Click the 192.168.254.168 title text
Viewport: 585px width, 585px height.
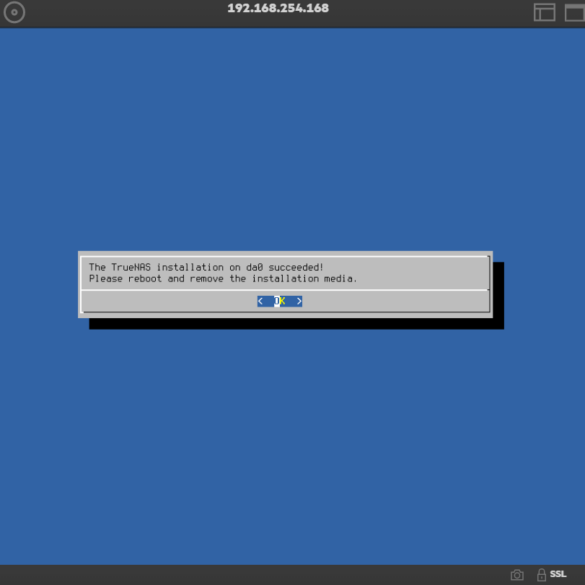tap(278, 8)
